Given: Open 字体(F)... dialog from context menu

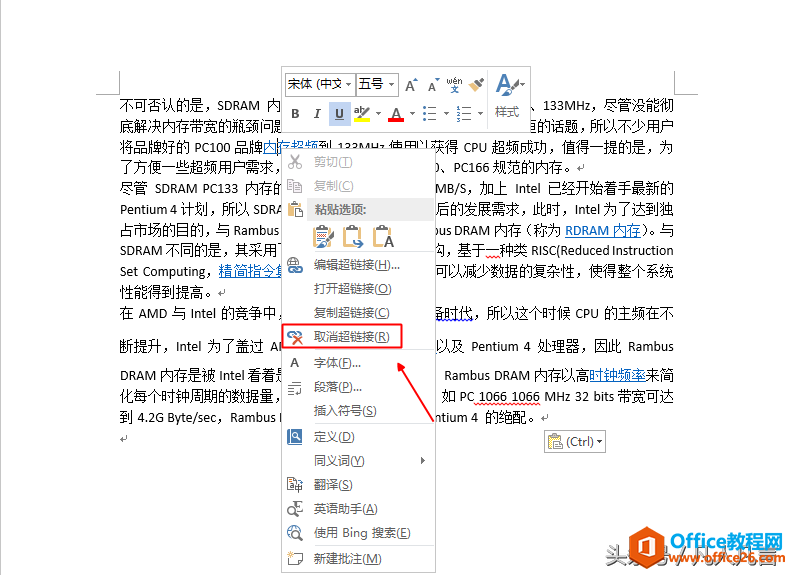Looking at the screenshot, I should (x=358, y=363).
